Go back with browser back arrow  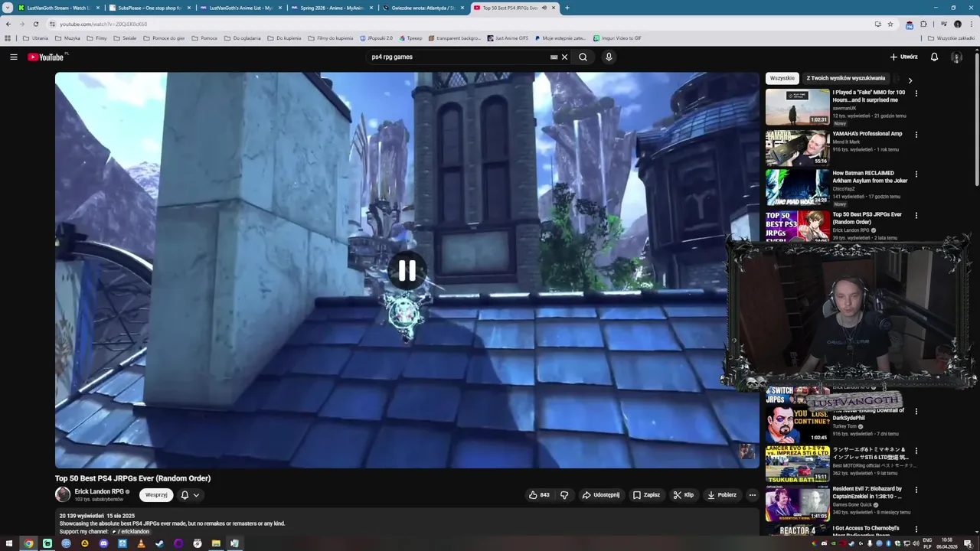pyautogui.click(x=8, y=24)
